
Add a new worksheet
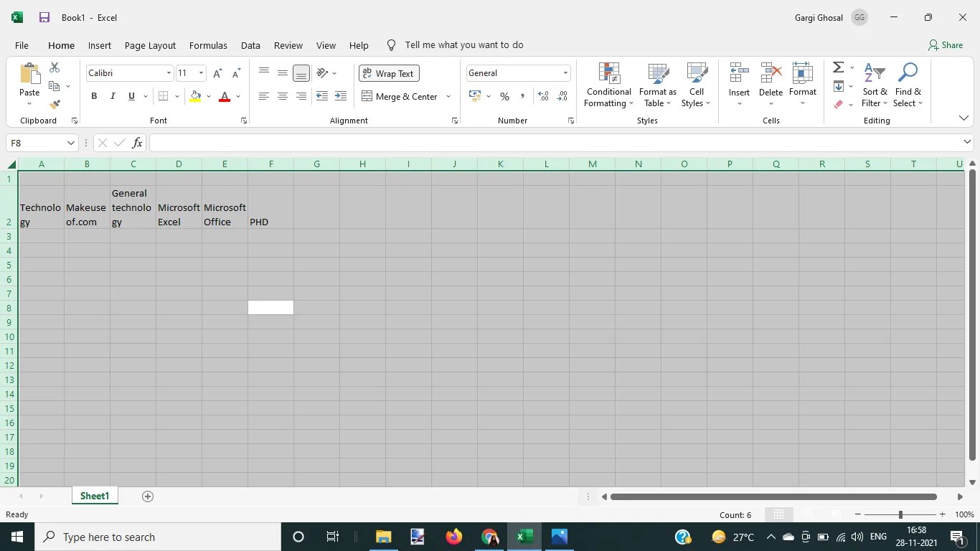coord(147,496)
